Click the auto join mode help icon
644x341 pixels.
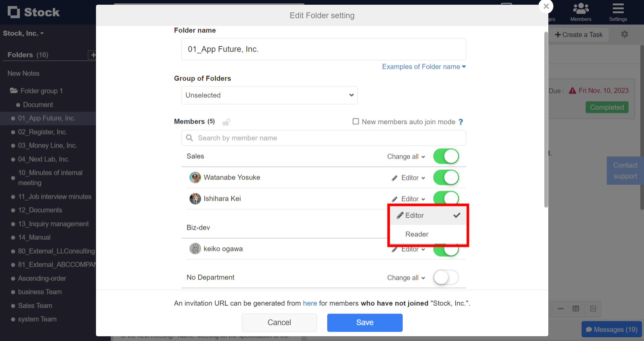coord(461,122)
